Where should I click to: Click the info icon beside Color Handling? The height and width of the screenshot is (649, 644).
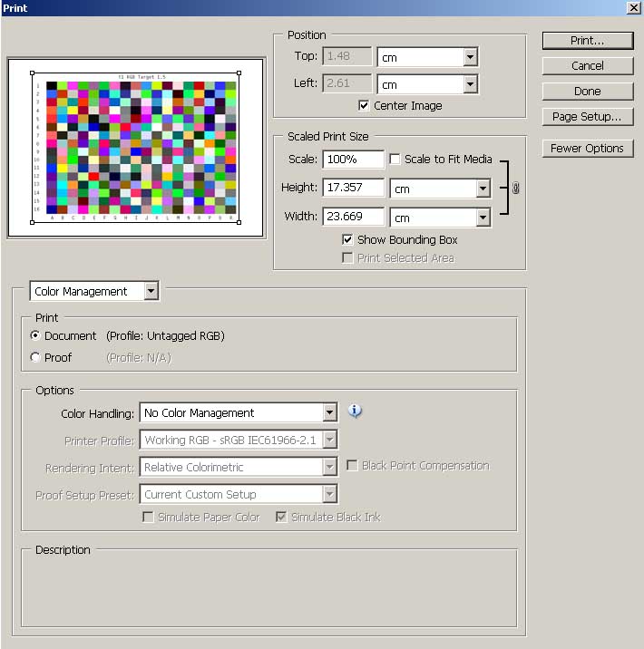pyautogui.click(x=355, y=411)
